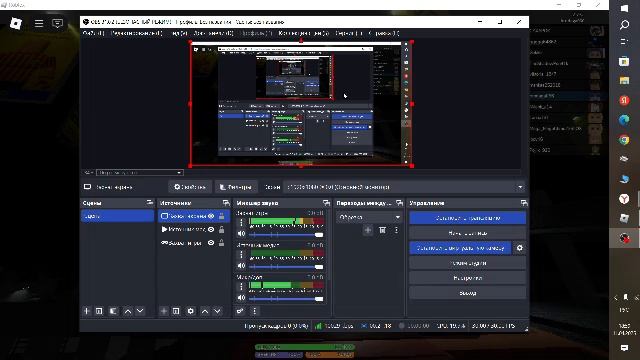The height and width of the screenshot is (360, 640).
Task: Add a scene transition with plus icon
Action: [x=368, y=230]
